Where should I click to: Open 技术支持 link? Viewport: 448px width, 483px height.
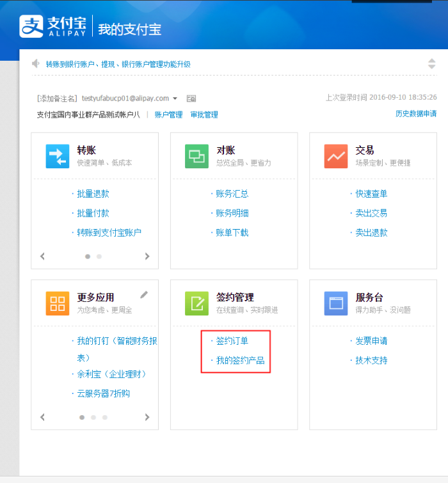(371, 360)
